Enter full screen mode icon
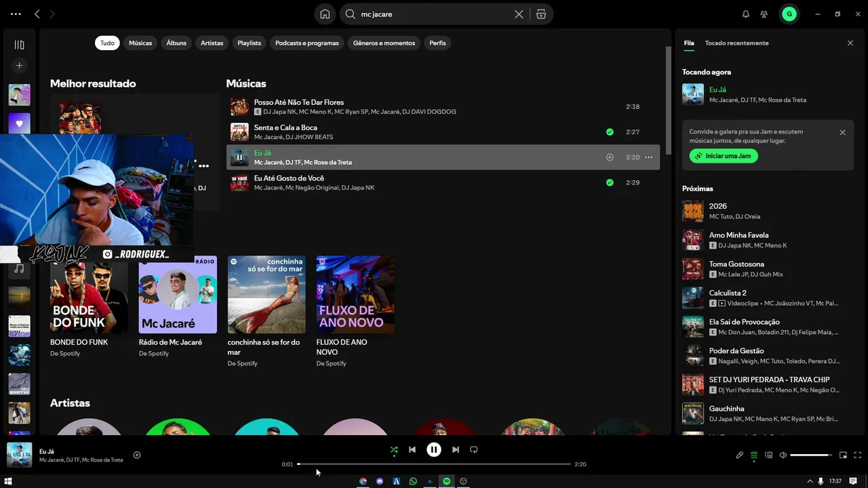The width and height of the screenshot is (868, 488). 857,455
